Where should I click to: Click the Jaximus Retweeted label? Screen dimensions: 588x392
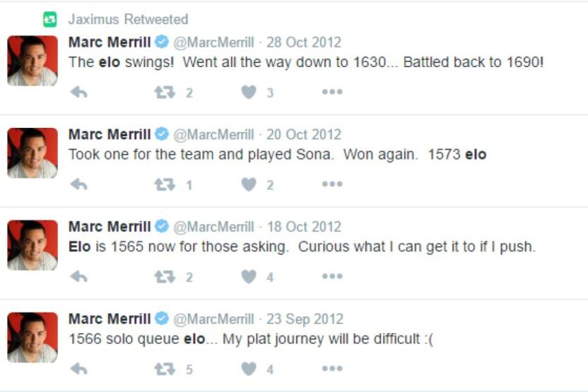click(128, 19)
